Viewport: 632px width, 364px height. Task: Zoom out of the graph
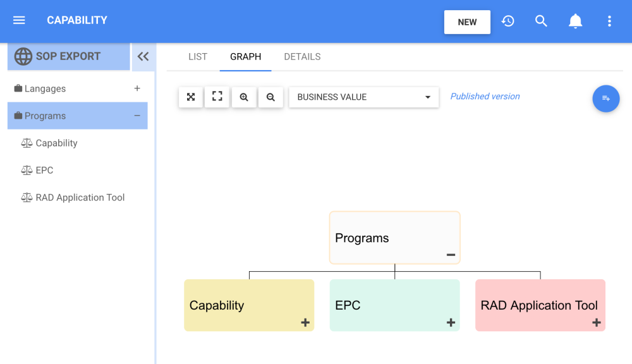tap(270, 97)
